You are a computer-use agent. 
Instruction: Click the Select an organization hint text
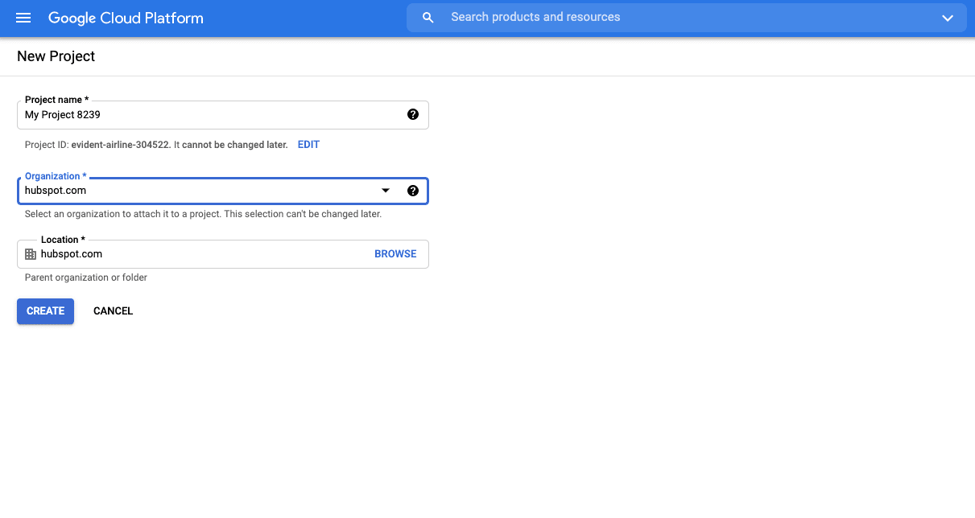point(203,214)
